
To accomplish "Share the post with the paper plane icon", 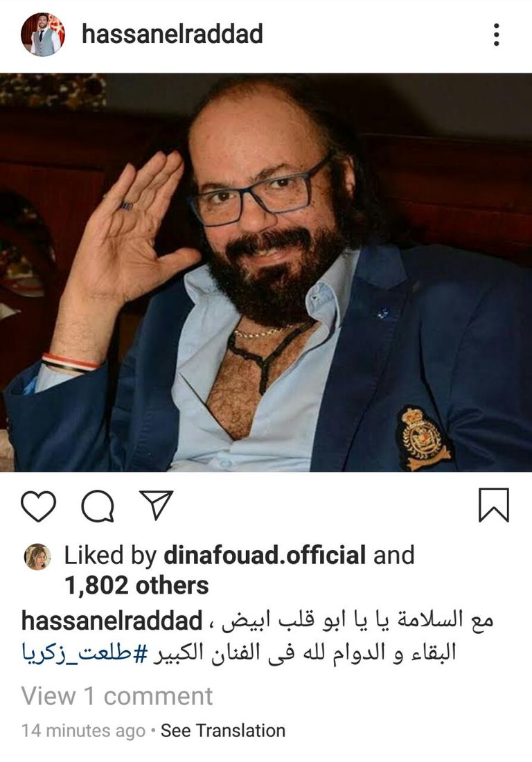I will click(157, 505).
